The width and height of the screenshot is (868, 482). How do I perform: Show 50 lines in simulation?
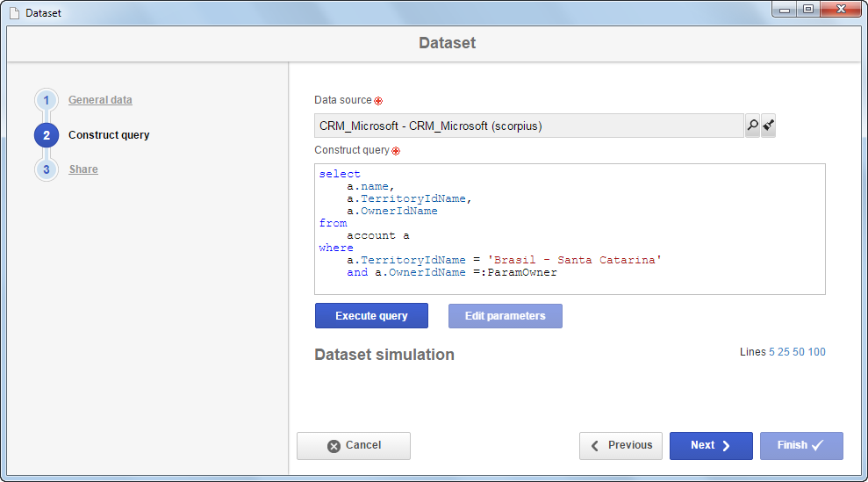click(799, 352)
